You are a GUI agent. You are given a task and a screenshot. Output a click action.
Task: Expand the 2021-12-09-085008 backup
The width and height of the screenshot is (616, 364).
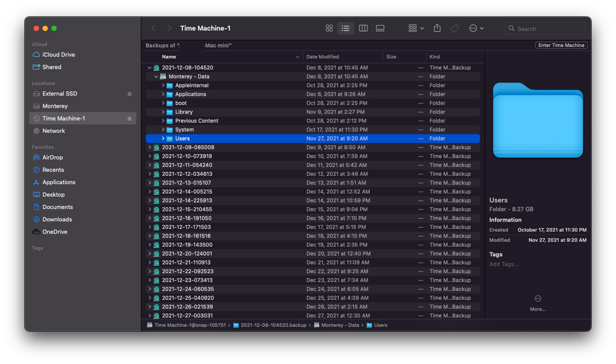click(x=150, y=147)
